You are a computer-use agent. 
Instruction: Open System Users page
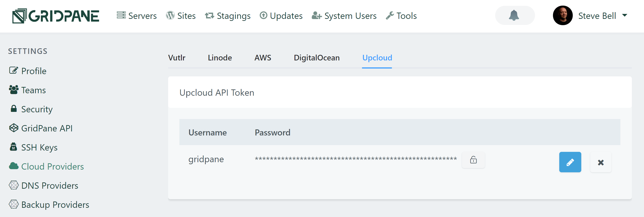coord(344,16)
